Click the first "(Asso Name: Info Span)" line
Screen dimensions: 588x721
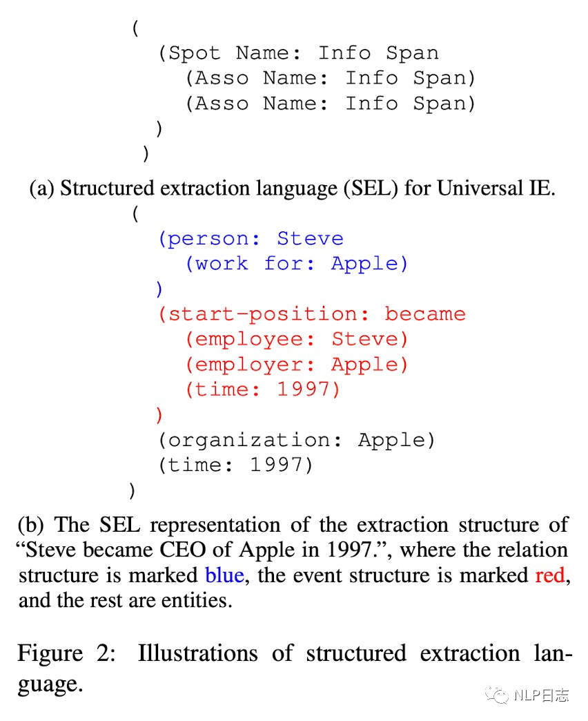click(331, 78)
